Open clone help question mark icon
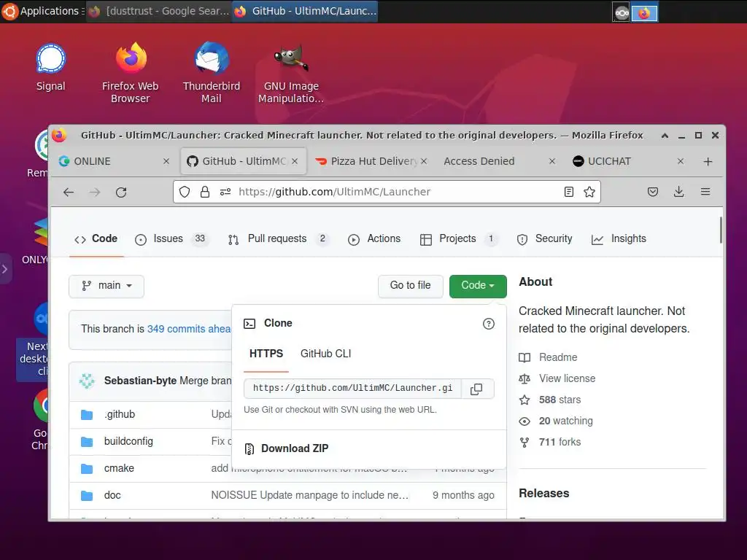Image resolution: width=747 pixels, height=560 pixels. click(488, 324)
